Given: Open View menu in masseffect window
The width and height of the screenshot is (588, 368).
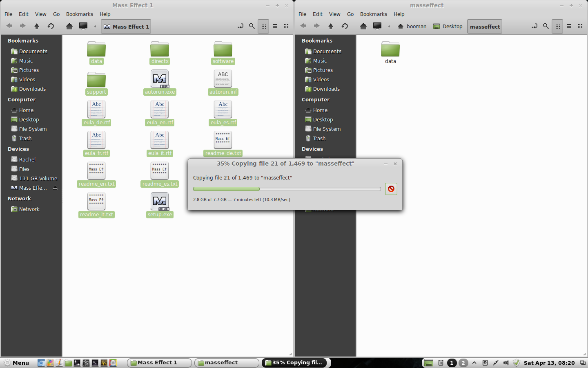Looking at the screenshot, I should 335,14.
